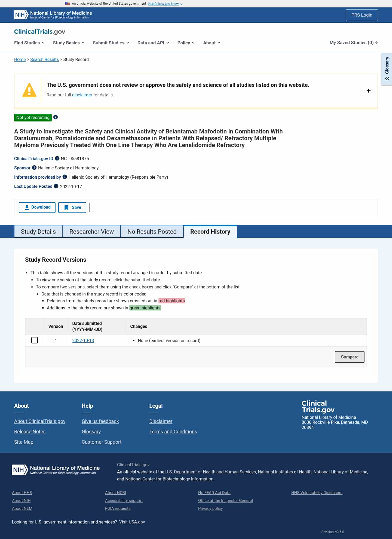Viewport: 392px width, 539px height.
Task: Open the National Center for Biotechnology Information link
Action: 169,479
